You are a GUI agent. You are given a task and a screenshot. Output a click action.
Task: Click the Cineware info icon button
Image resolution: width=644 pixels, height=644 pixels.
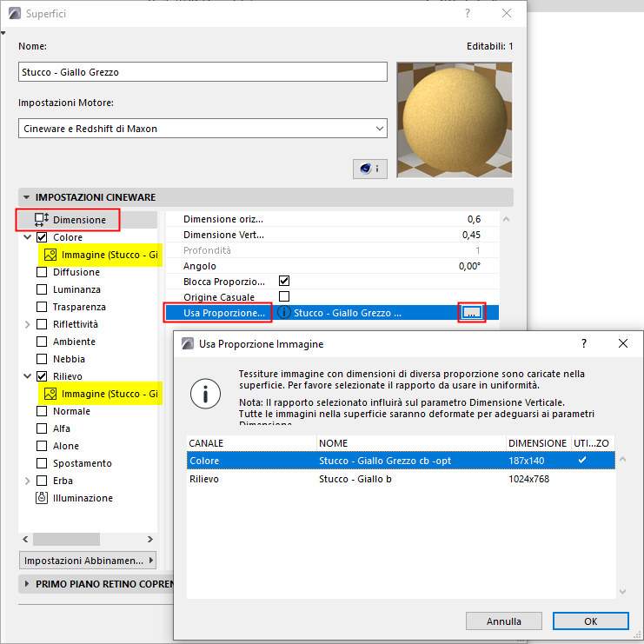pyautogui.click(x=369, y=169)
